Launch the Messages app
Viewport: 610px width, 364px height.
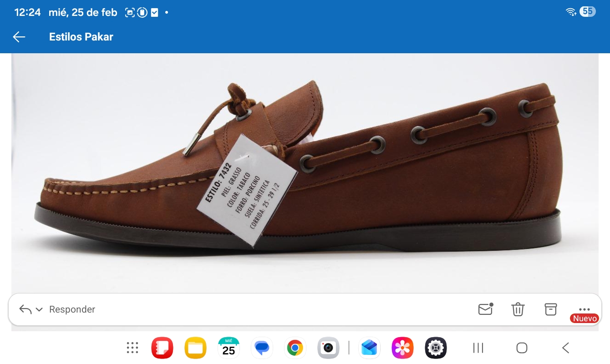click(262, 348)
